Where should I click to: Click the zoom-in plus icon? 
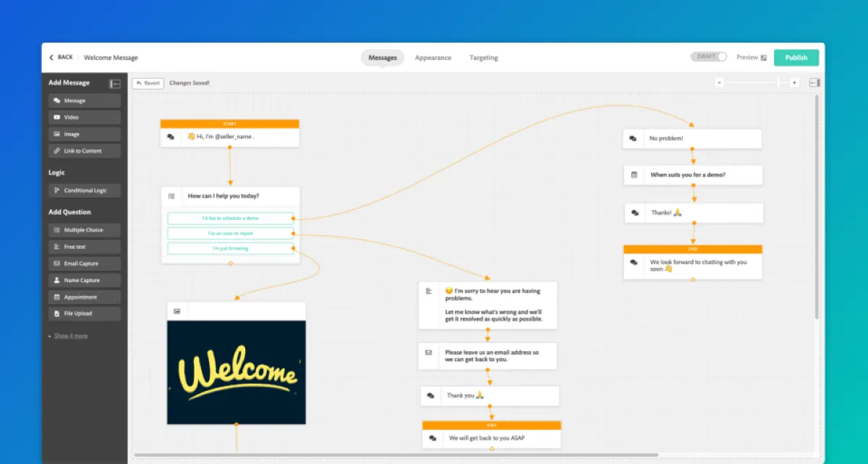[794, 83]
